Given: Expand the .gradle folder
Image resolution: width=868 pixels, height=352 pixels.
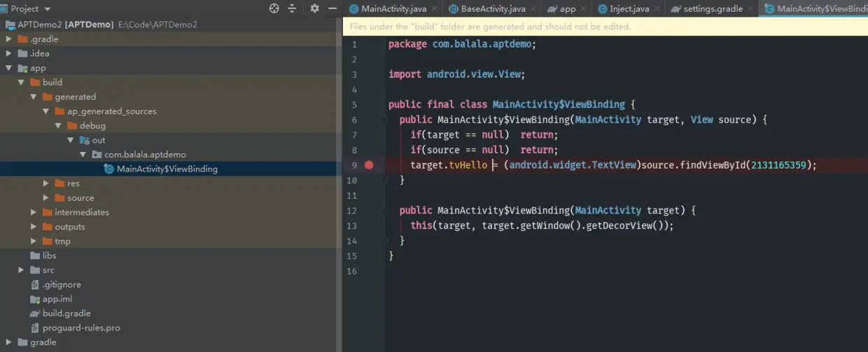Looking at the screenshot, I should (x=9, y=39).
